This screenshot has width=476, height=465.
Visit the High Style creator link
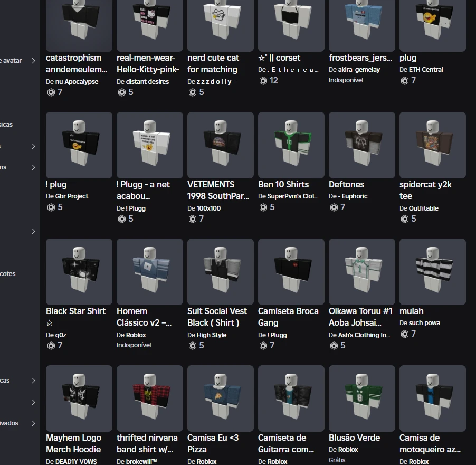[211, 335]
